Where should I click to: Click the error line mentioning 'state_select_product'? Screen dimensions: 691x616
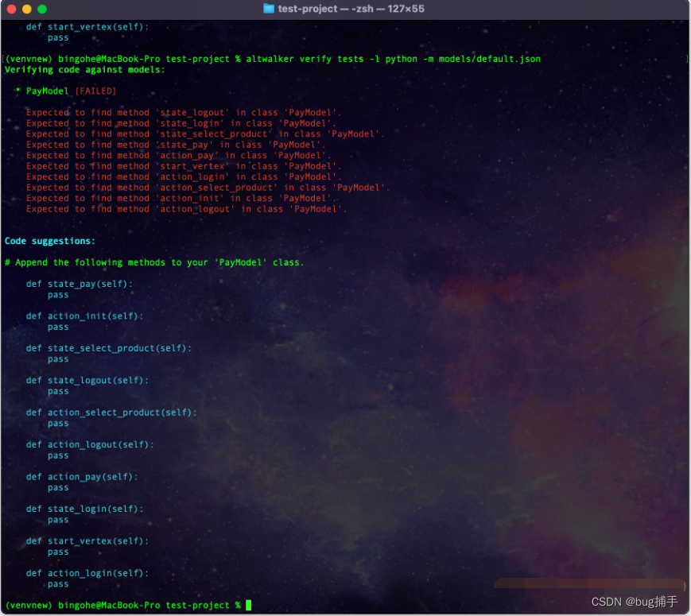coord(205,134)
